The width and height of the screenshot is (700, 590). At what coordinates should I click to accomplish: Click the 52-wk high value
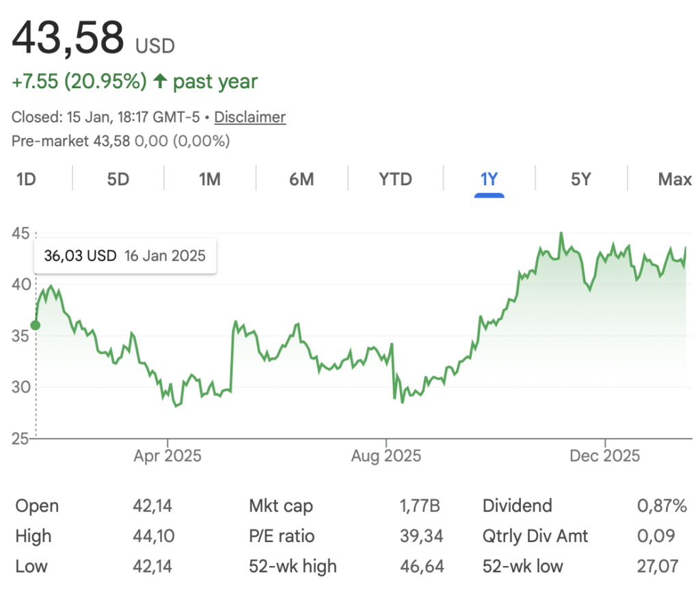pos(421,566)
